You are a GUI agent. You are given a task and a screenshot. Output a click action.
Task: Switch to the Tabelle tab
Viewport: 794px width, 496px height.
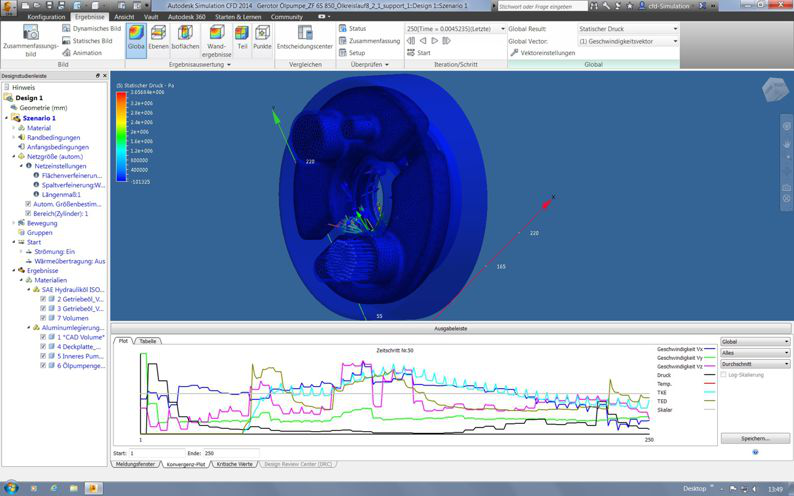click(148, 341)
